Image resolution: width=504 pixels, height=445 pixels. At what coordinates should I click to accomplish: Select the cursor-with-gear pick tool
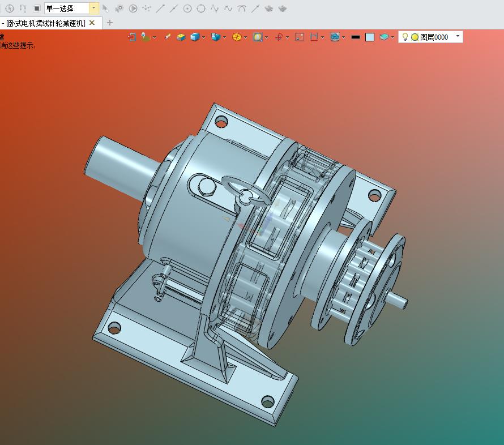(119, 8)
